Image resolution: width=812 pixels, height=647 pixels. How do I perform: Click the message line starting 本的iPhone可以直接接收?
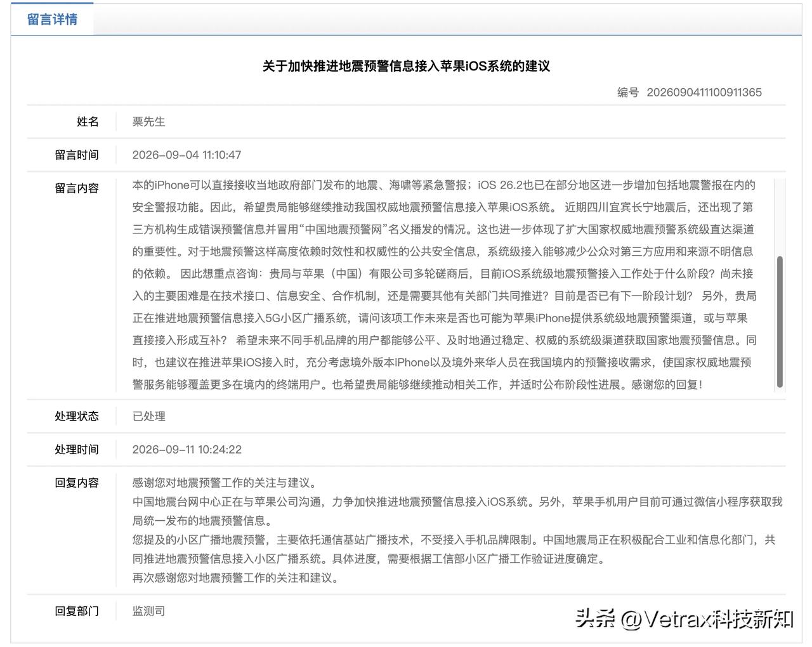444,185
